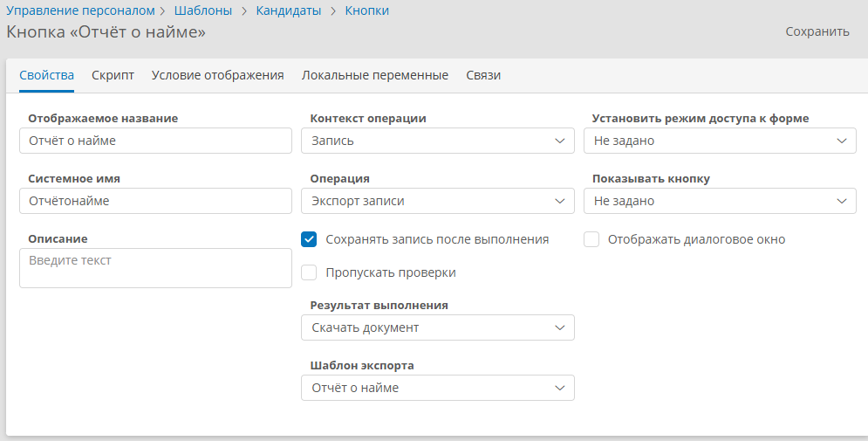Uncheck Сохранять запись после выполнения
Screen dimensions: 868x441
[x=309, y=239]
